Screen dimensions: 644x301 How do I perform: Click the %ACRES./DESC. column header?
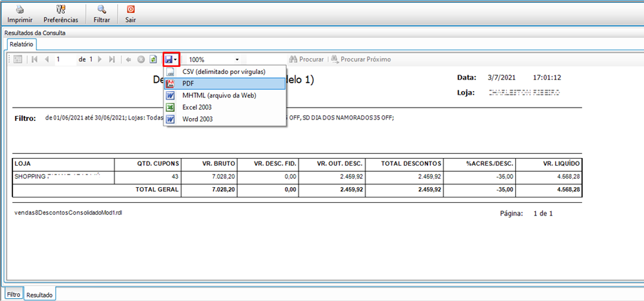[x=480, y=164]
